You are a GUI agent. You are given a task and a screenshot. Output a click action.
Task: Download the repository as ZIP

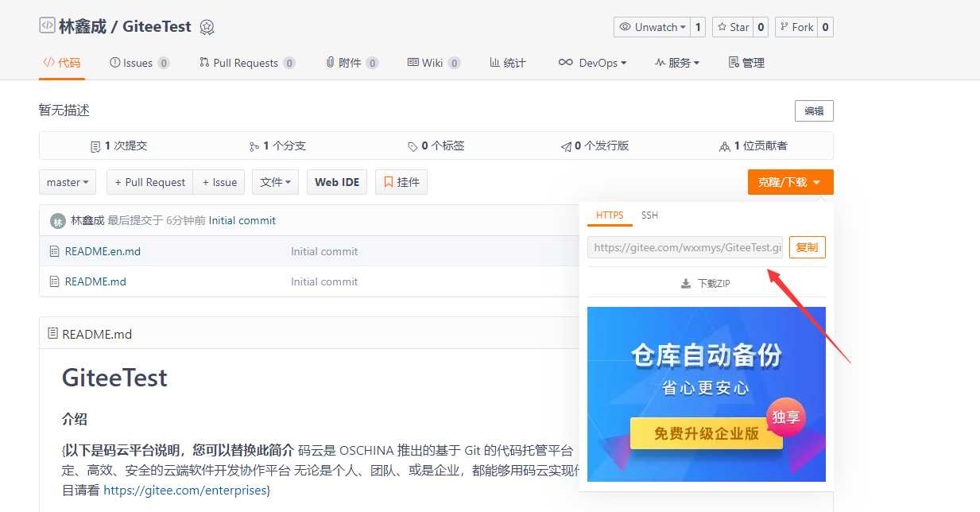(x=706, y=283)
